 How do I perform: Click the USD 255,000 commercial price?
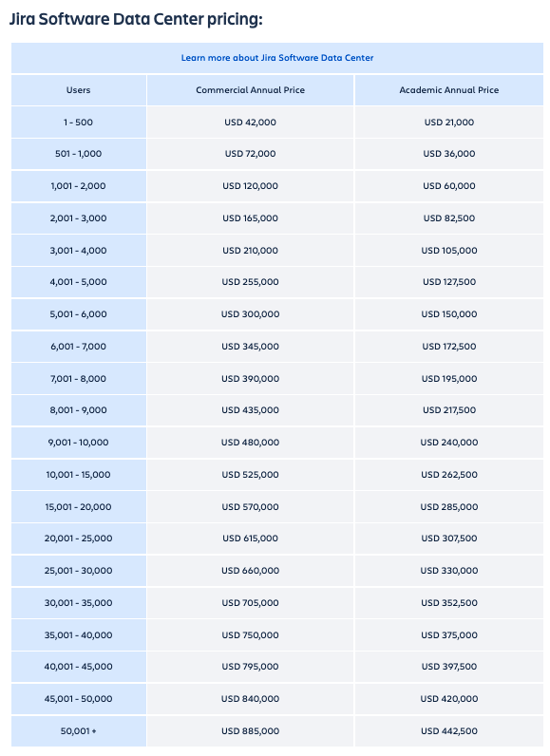(250, 282)
